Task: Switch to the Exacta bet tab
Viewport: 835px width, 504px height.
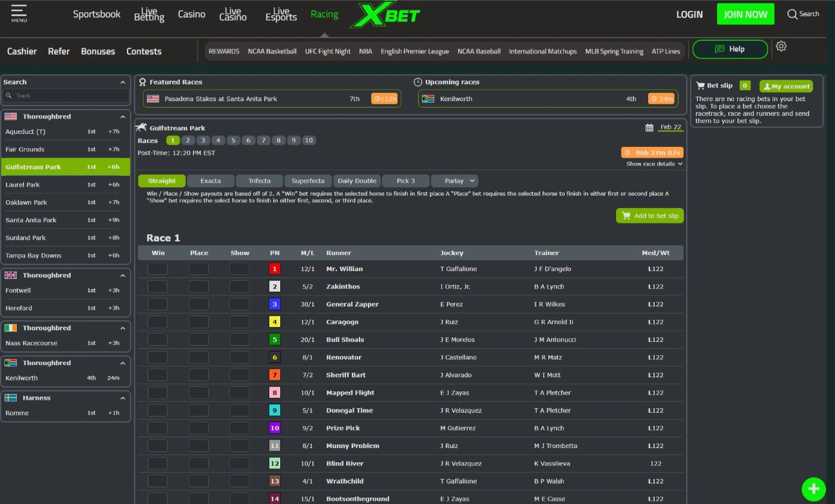Action: 210,180
